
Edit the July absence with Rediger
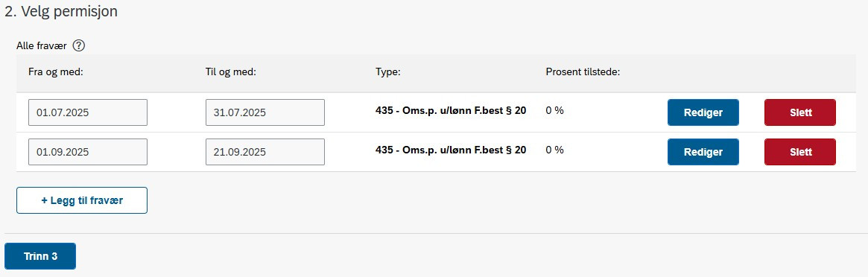pos(703,112)
